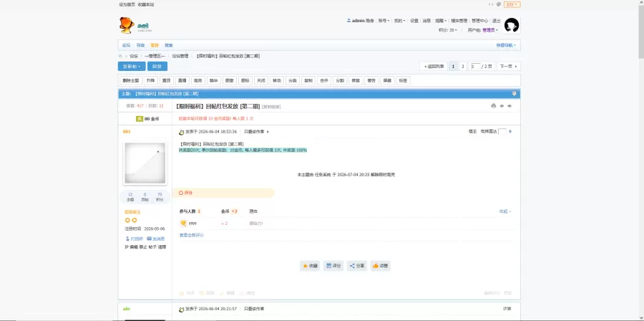The height and width of the screenshot is (321, 644).
Task: Open the 签到 sign-in nav tab
Action: coord(155,45)
